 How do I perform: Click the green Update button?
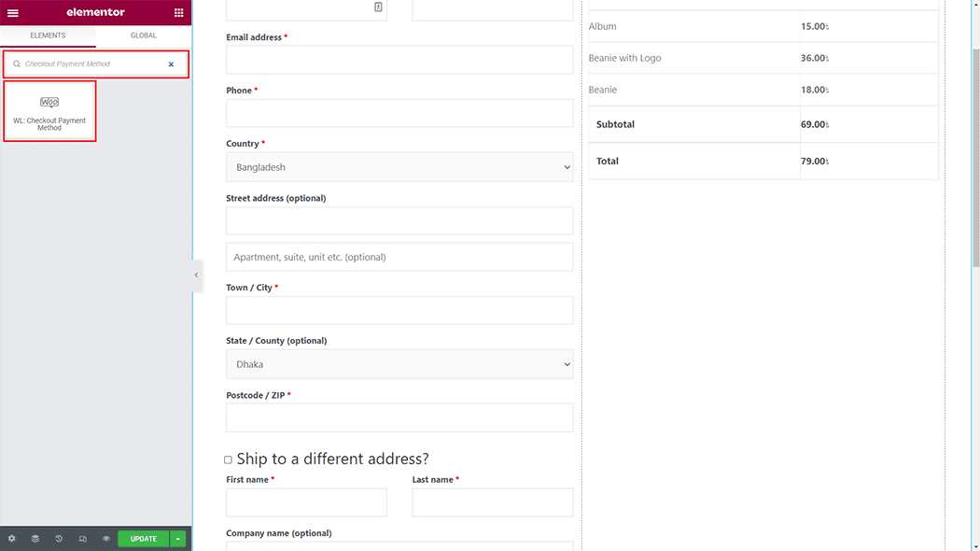point(144,539)
